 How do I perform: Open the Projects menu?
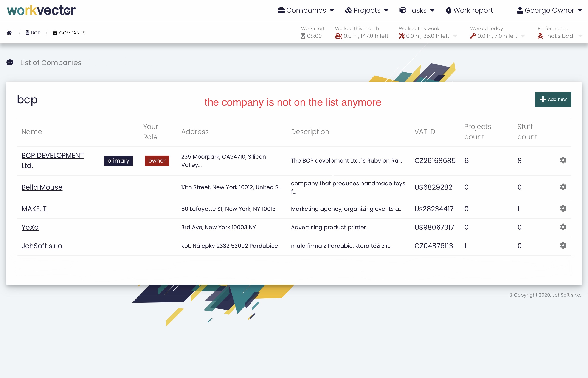click(x=367, y=10)
